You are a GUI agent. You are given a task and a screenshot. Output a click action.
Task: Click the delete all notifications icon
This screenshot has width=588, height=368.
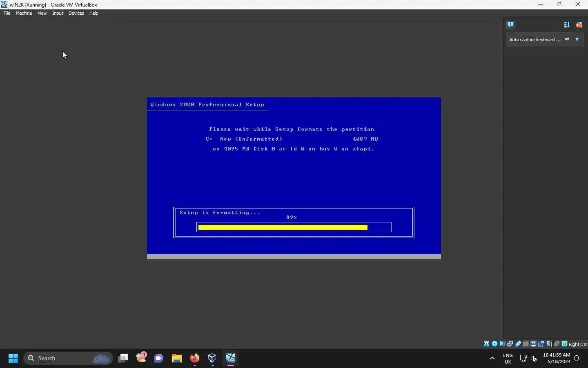point(579,25)
